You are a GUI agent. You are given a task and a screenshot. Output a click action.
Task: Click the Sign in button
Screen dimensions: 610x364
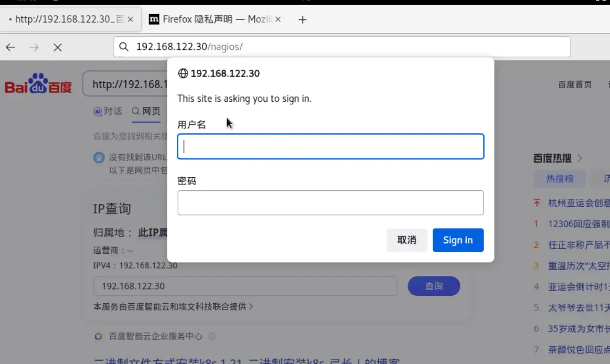coord(457,240)
